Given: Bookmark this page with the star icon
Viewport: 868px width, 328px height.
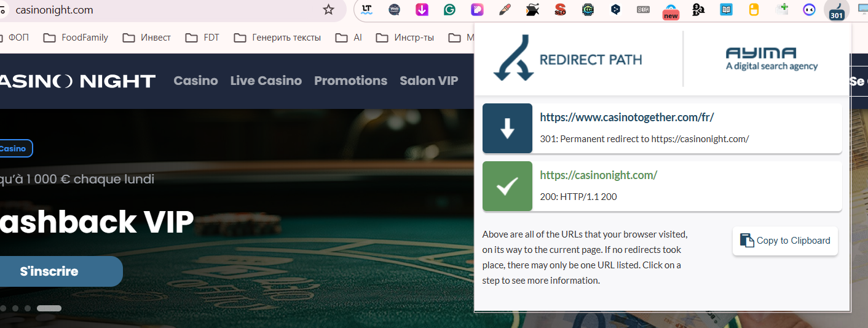Looking at the screenshot, I should 328,9.
